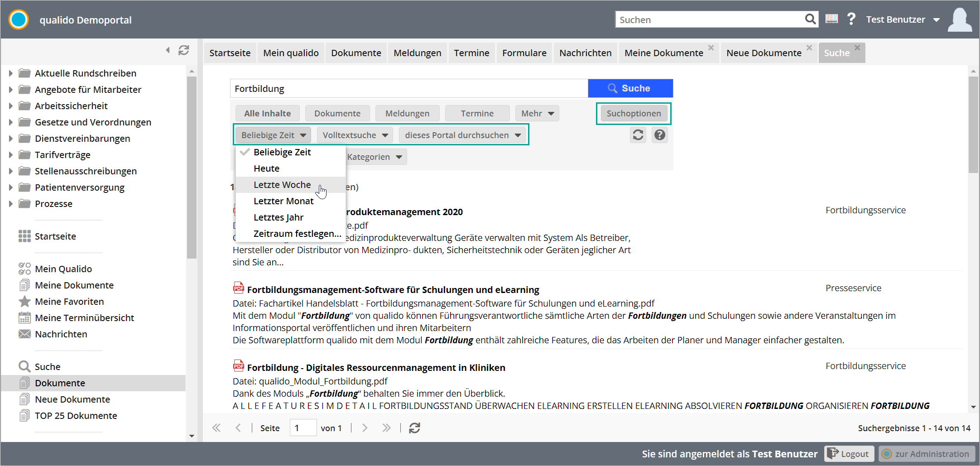
Task: Expand the Prozesse folder
Action: [x=10, y=204]
